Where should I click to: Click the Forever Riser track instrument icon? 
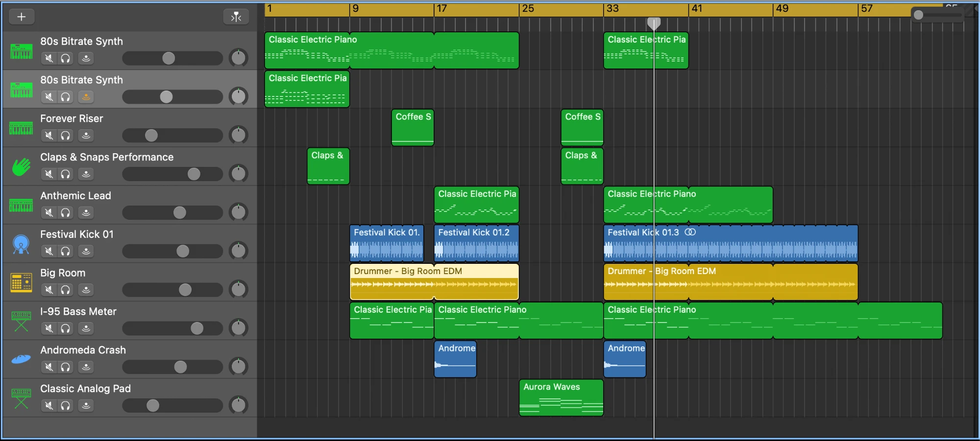click(x=21, y=128)
